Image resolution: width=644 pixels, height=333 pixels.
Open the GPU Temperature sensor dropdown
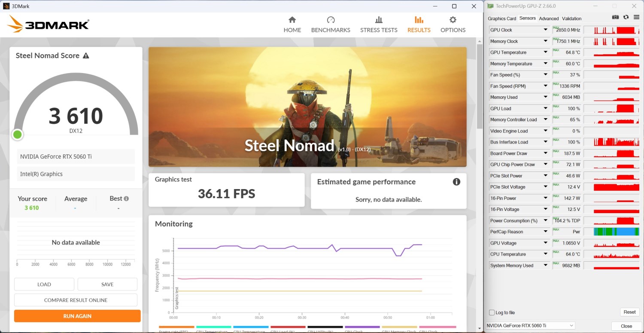click(545, 52)
